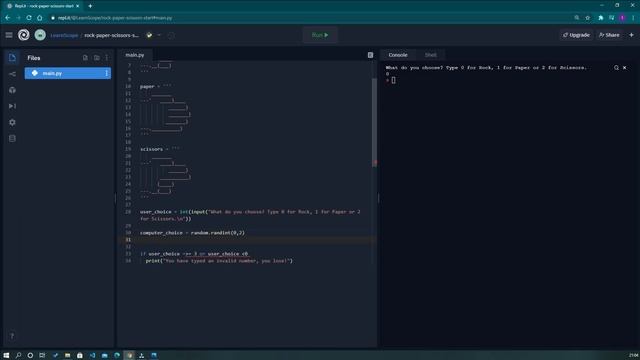
Task: Close the Repl.it browser tab
Action: pyautogui.click(x=78, y=6)
